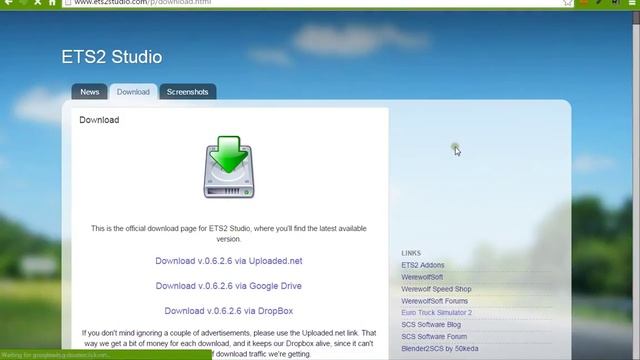Click the 'LINKS' sidebar heading
Screen dimensions: 640x360
(411, 253)
